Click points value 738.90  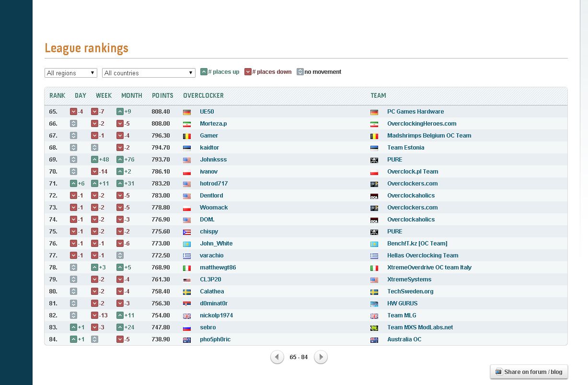pyautogui.click(x=161, y=339)
